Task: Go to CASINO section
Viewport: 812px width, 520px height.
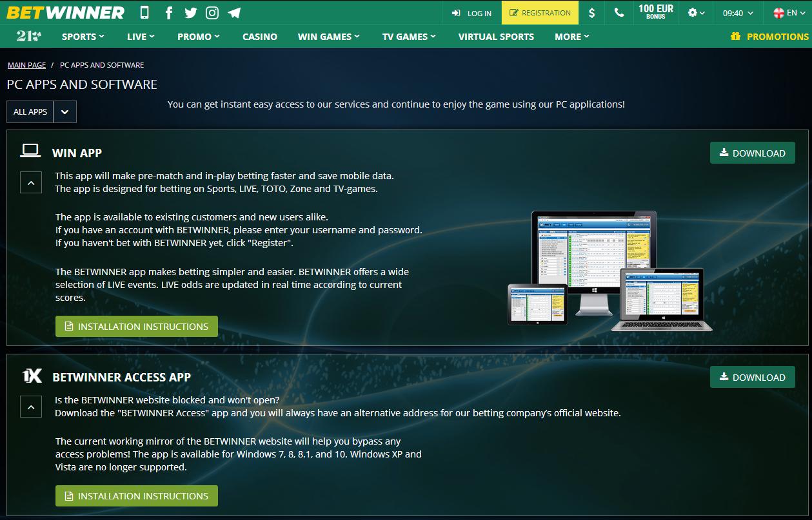Action: click(260, 37)
